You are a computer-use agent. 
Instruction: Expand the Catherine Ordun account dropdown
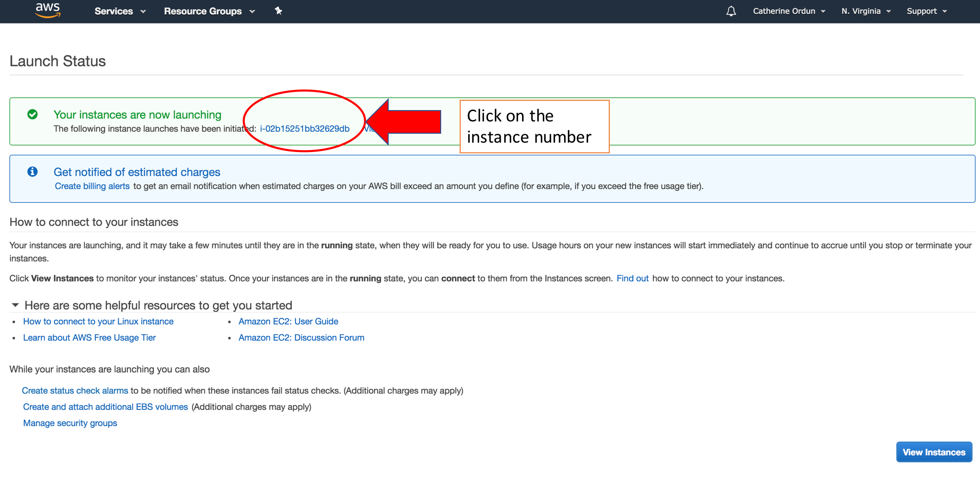[x=789, y=11]
